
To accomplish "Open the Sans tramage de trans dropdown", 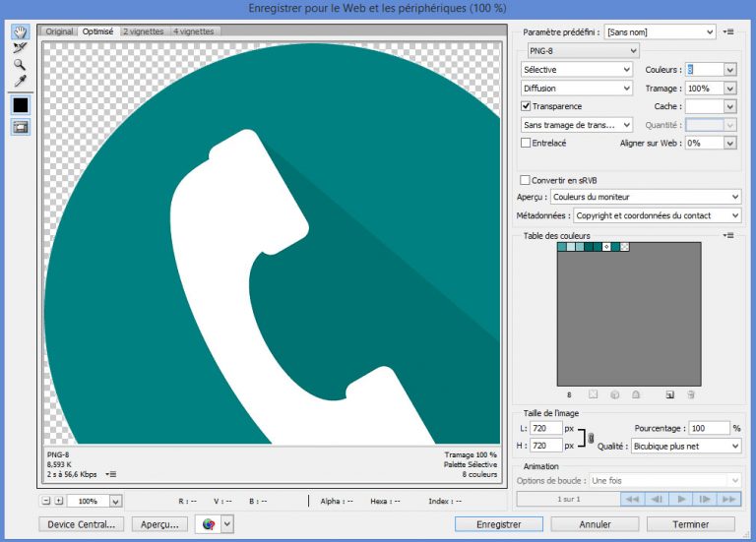I will pyautogui.click(x=577, y=125).
